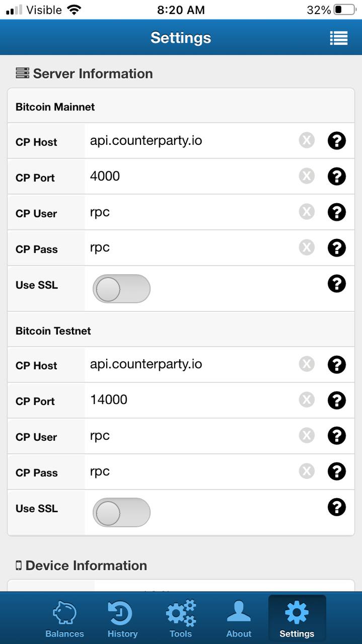Open the About tab
The height and width of the screenshot is (644, 362).
pos(239,619)
